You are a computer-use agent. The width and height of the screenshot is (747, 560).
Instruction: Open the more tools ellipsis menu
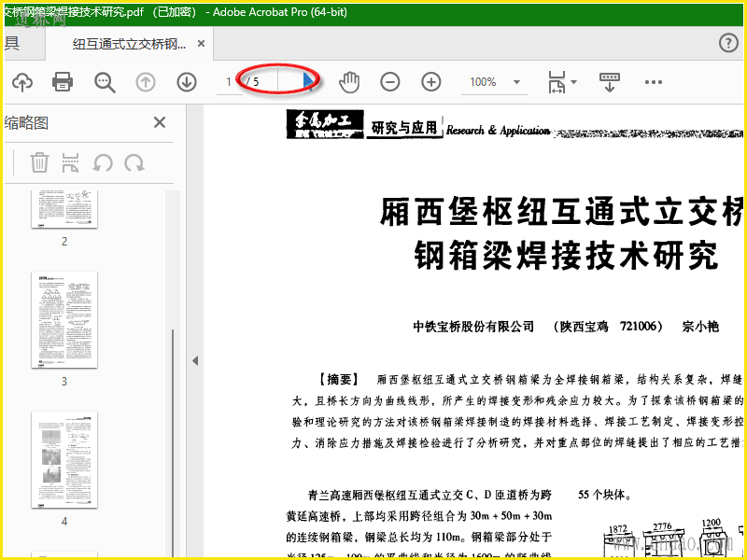pos(653,82)
